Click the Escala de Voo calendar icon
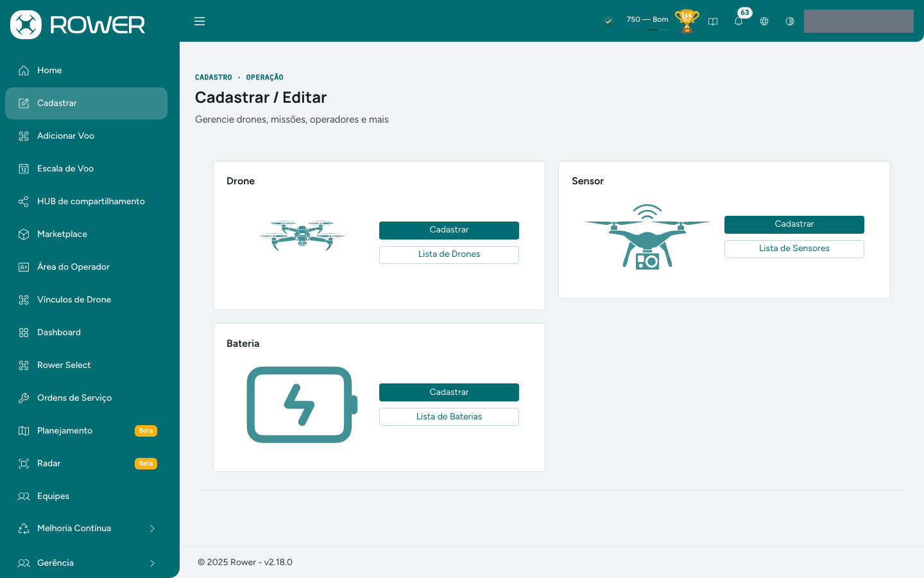The image size is (924, 578). pos(24,169)
